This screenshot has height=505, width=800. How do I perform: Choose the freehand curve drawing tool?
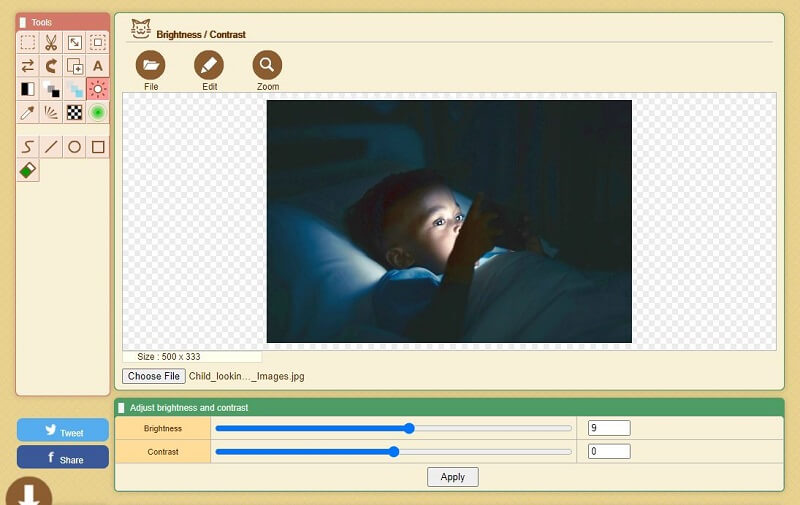28,147
